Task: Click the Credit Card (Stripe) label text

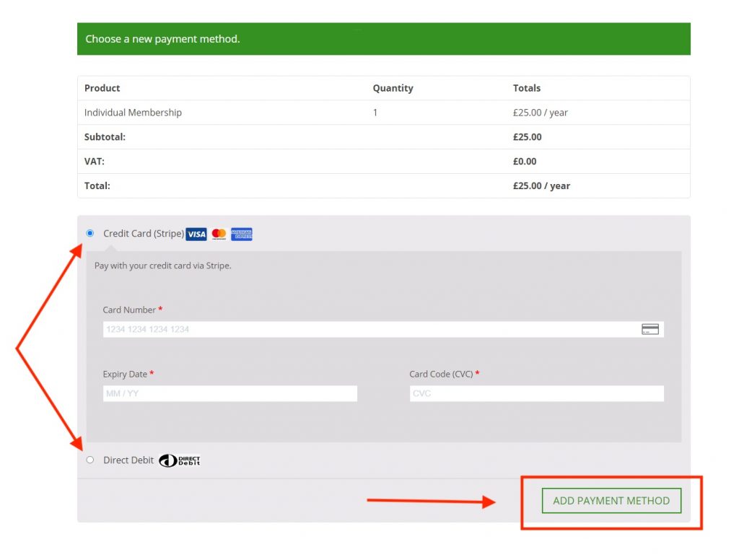Action: tap(143, 234)
